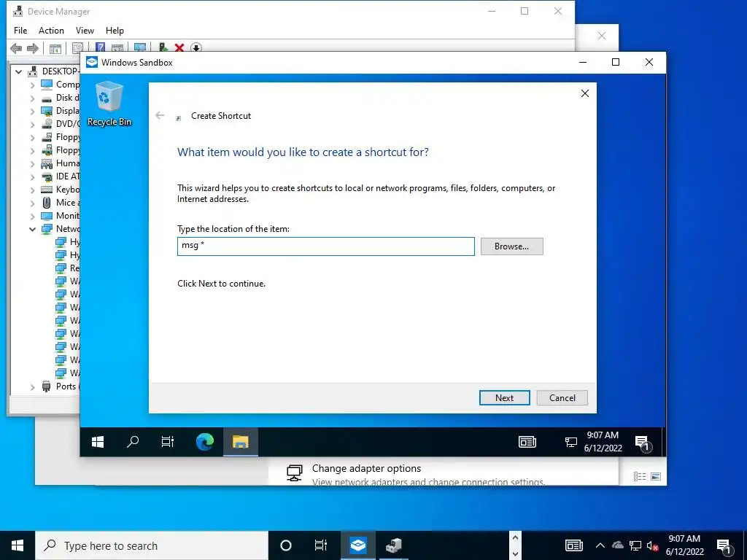Open the host Windows Start button
This screenshot has height=560, width=747.
18,545
